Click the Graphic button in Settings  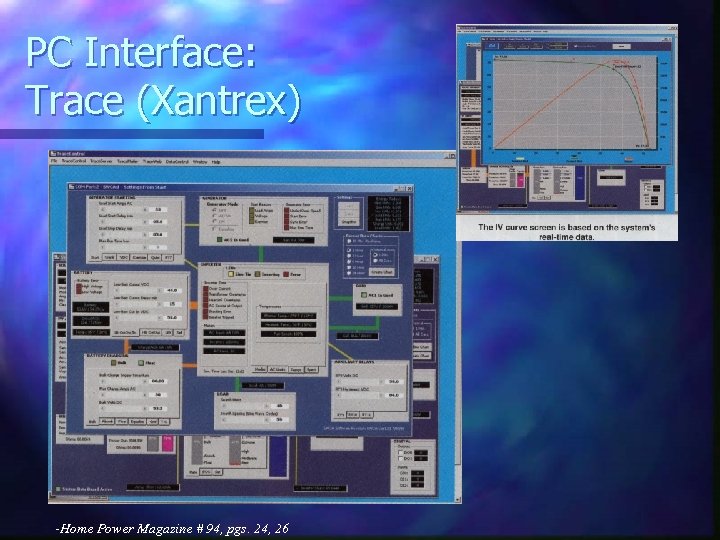click(x=349, y=222)
